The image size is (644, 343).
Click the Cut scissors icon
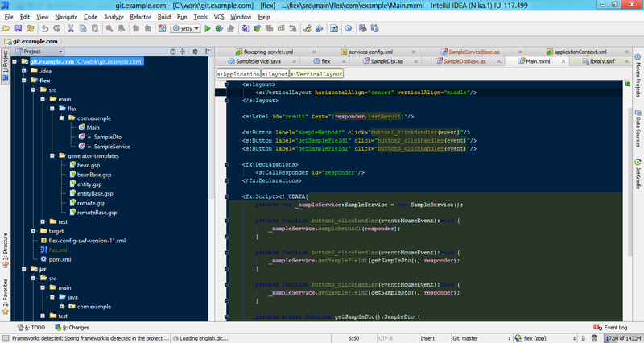(71, 28)
